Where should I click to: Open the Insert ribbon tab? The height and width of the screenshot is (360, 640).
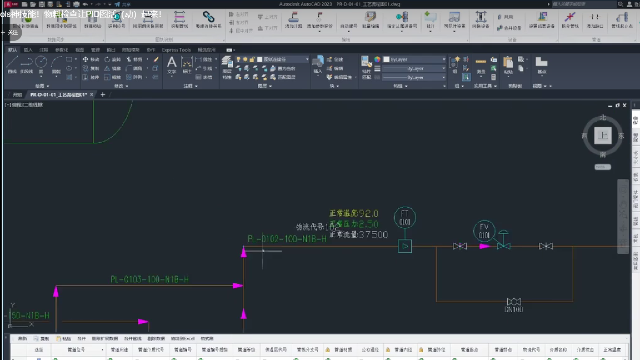pos(28,50)
